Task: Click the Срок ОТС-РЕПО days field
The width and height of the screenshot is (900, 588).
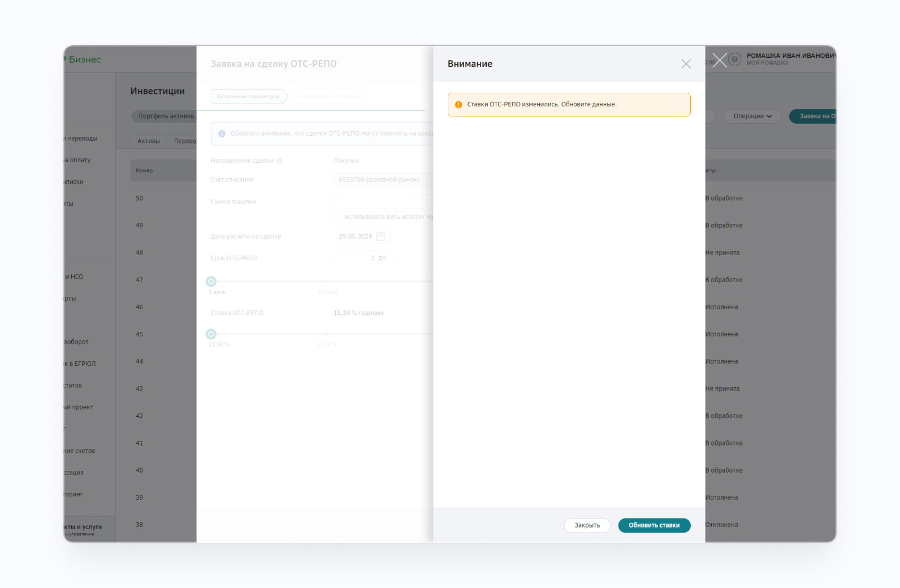Action: [x=363, y=258]
